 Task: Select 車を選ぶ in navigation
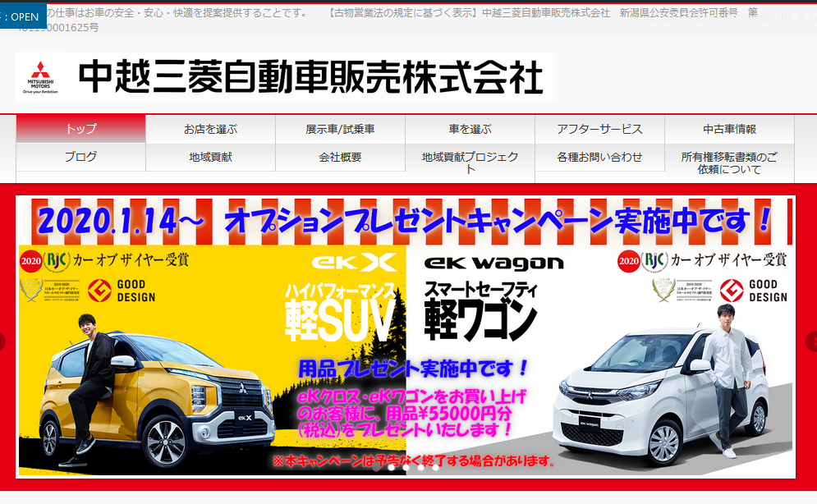[470, 129]
